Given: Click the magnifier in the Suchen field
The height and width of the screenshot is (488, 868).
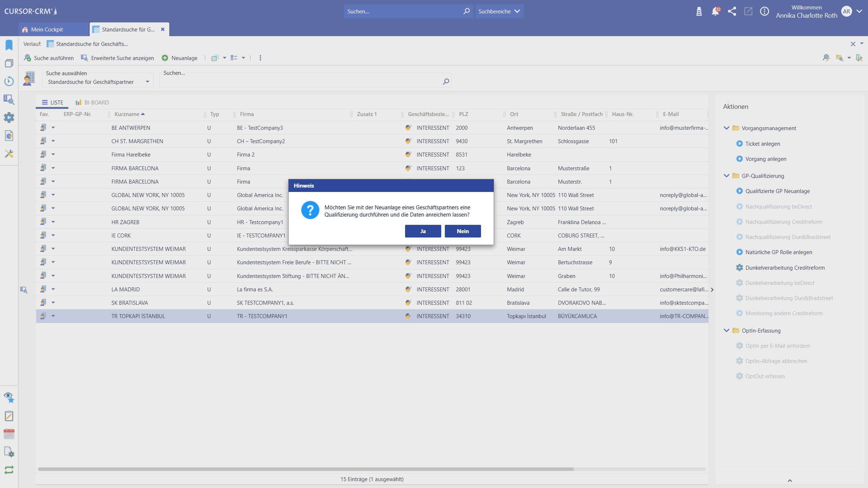Looking at the screenshot, I should 446,82.
